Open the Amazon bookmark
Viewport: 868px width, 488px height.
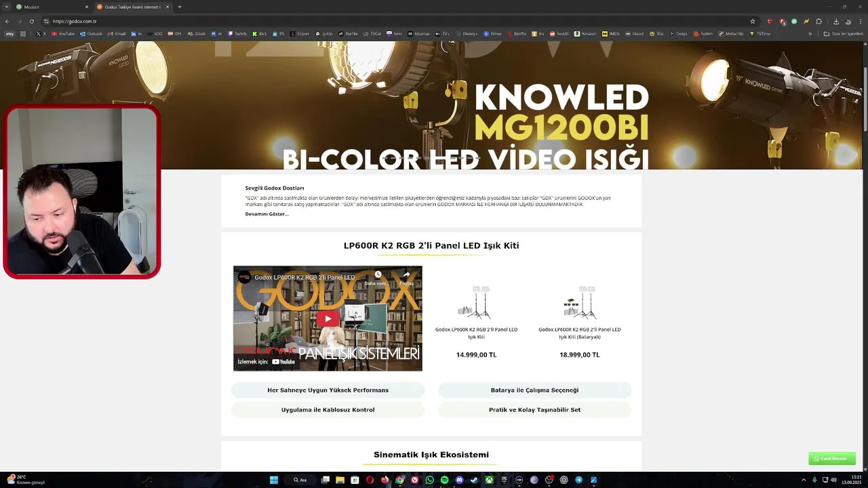[x=585, y=33]
